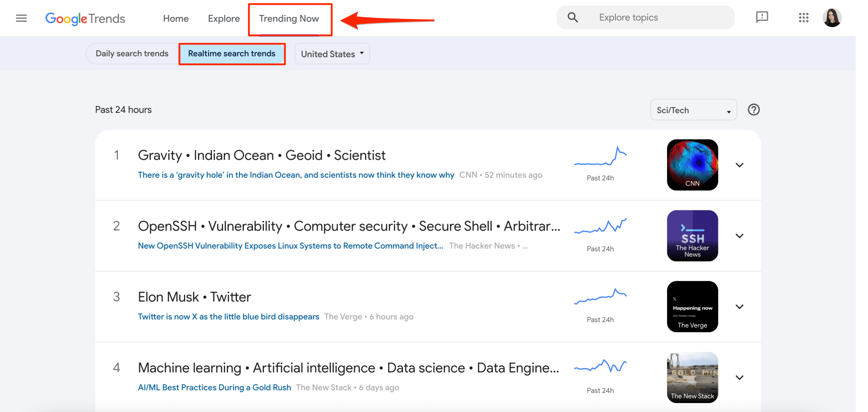This screenshot has height=412, width=868.
Task: Open the Trending Now tab
Action: pyautogui.click(x=289, y=19)
